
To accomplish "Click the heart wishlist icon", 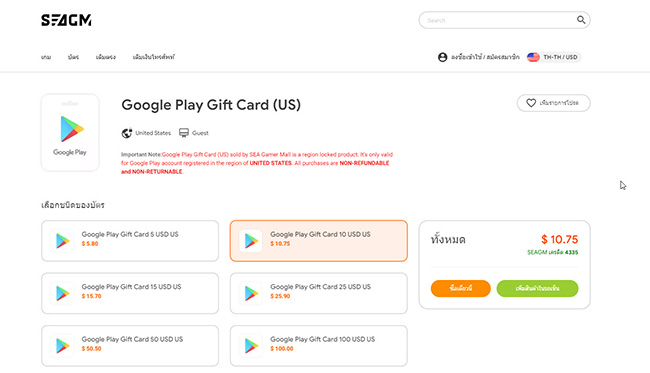I will (531, 103).
